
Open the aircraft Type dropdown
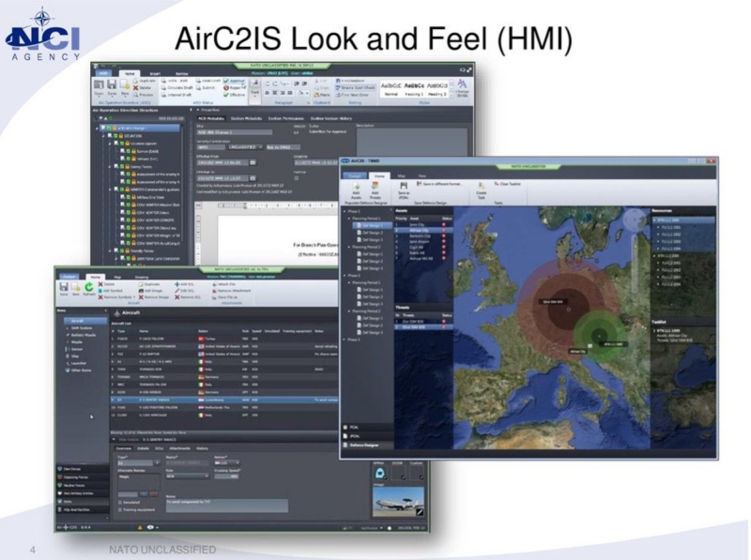(136, 462)
